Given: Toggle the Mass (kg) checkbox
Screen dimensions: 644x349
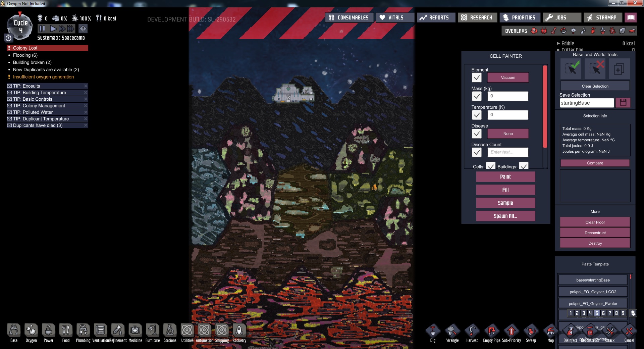Looking at the screenshot, I should (x=477, y=96).
